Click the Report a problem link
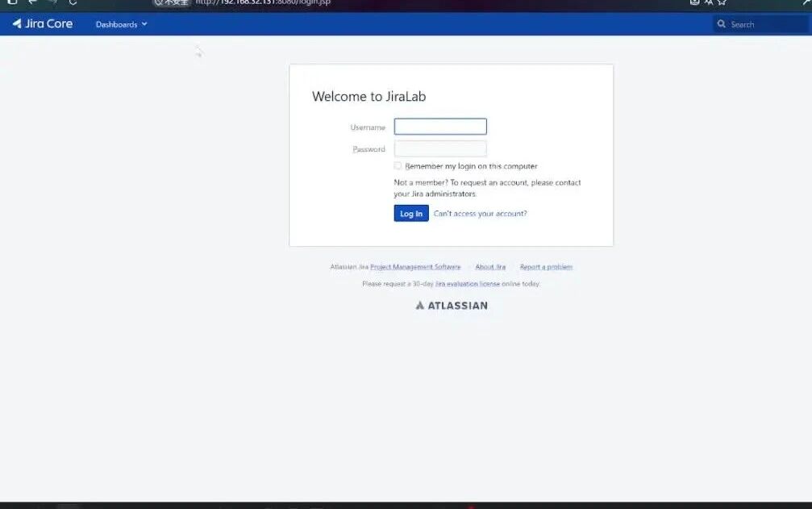This screenshot has height=509, width=812. coord(546,267)
